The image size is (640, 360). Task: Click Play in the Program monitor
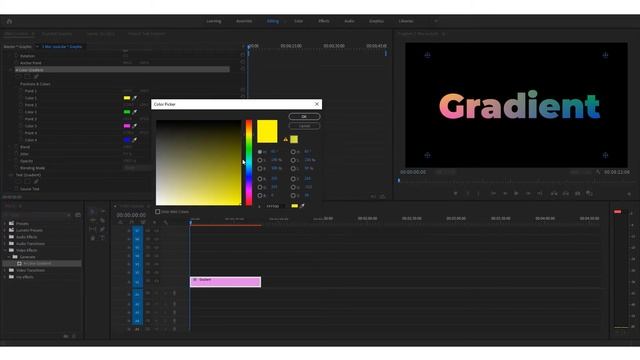516,193
